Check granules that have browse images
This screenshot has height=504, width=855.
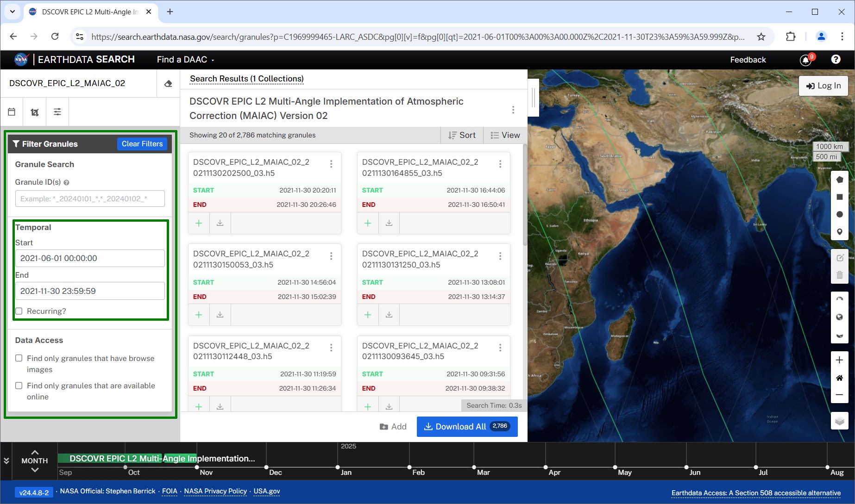point(19,358)
